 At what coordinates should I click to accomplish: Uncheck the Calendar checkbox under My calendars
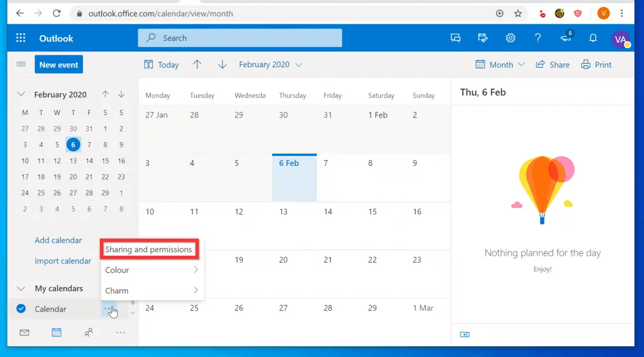click(x=21, y=309)
